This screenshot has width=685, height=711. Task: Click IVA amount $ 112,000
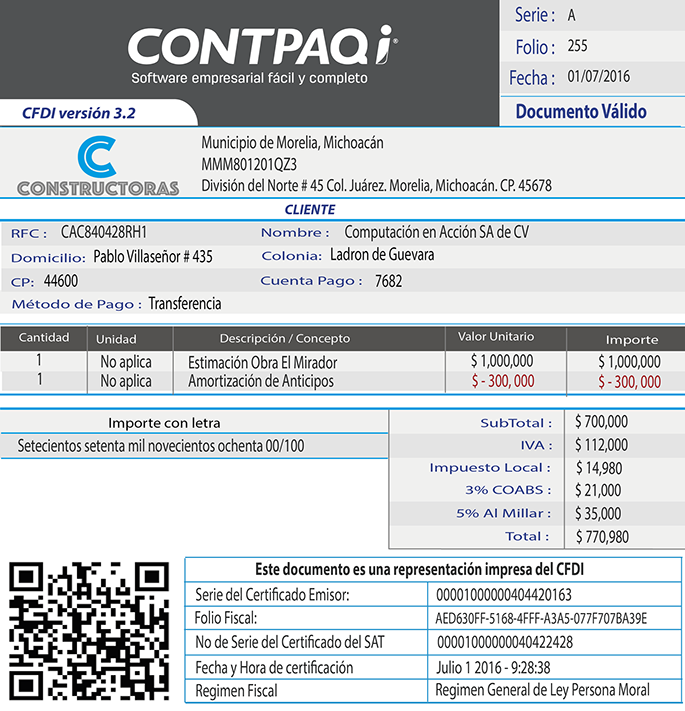[x=602, y=445]
